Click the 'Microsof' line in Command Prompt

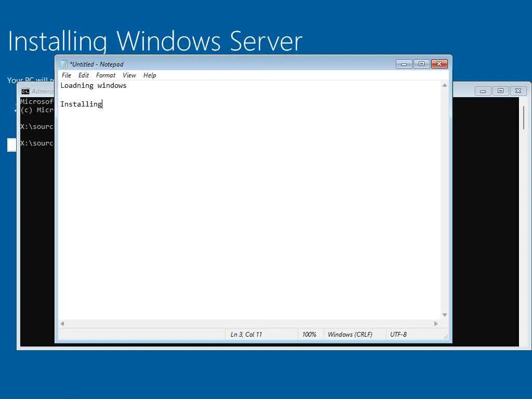[x=37, y=101]
